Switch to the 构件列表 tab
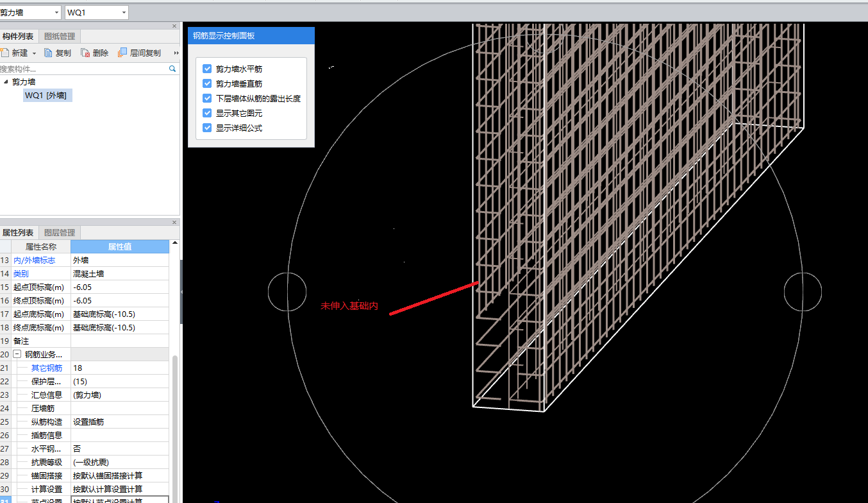This screenshot has height=503, width=868. click(18, 37)
